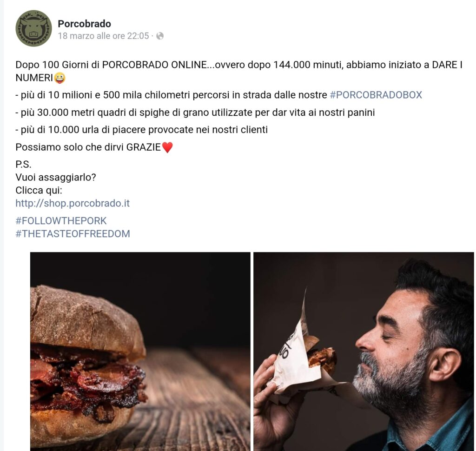This screenshot has height=451, width=476.
Task: Click the public globe privacy icon
Action: [160, 36]
